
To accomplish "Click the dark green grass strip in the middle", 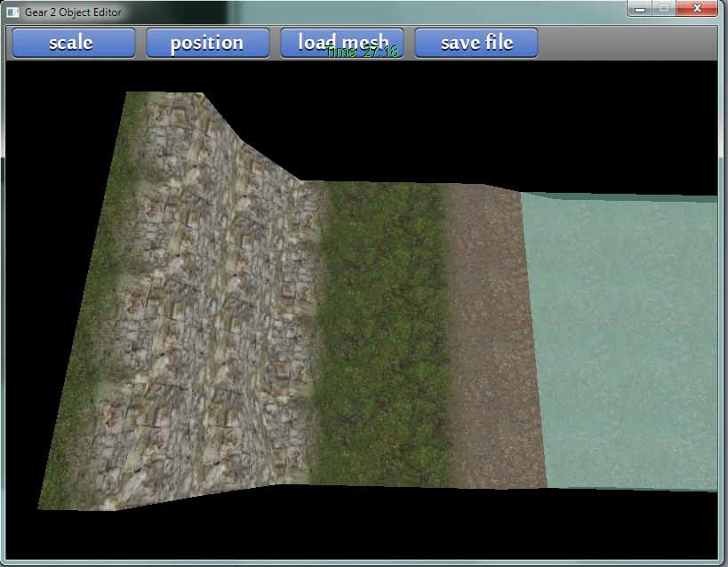I will tap(382, 329).
